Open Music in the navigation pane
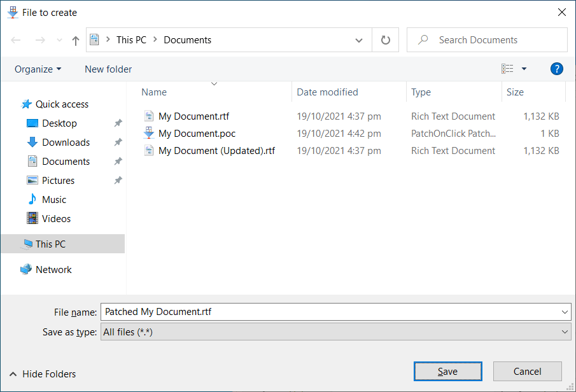This screenshot has width=576, height=392. click(x=54, y=200)
